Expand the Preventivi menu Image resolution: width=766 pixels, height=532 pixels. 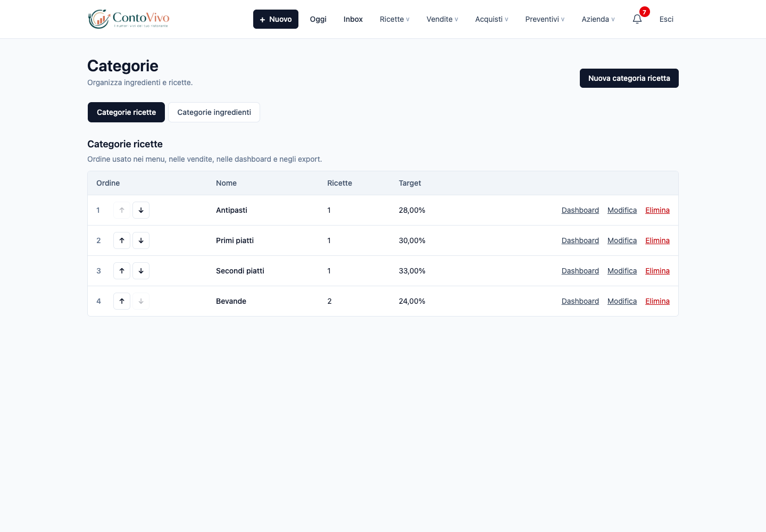coord(545,19)
